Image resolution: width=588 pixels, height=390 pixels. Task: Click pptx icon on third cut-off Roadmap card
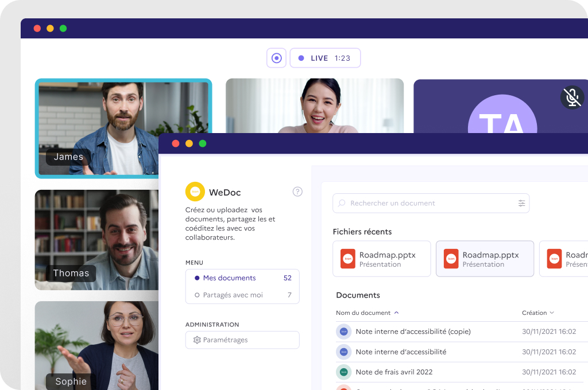554,259
